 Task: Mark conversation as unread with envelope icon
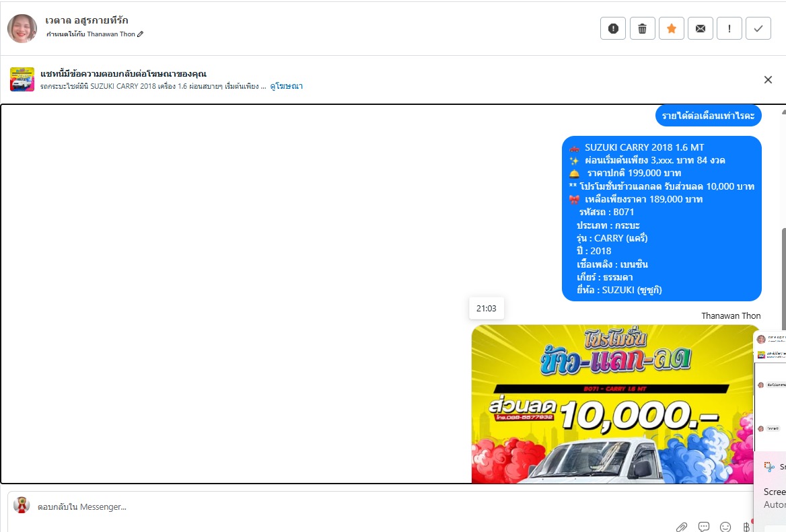[x=701, y=28]
